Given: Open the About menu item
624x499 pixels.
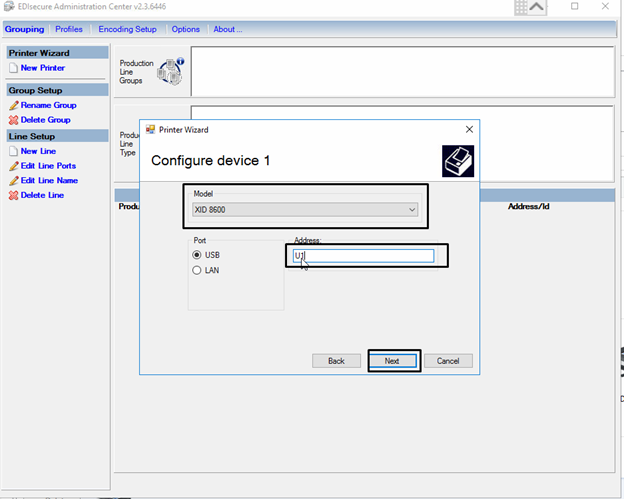Looking at the screenshot, I should click(x=227, y=29).
